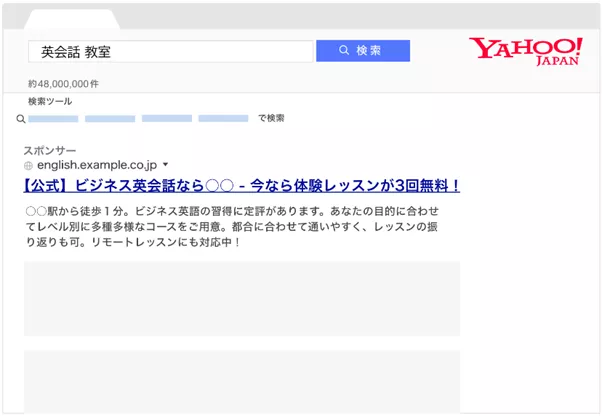Expand the dropdown arrow after english.example.co.jp

click(x=165, y=165)
